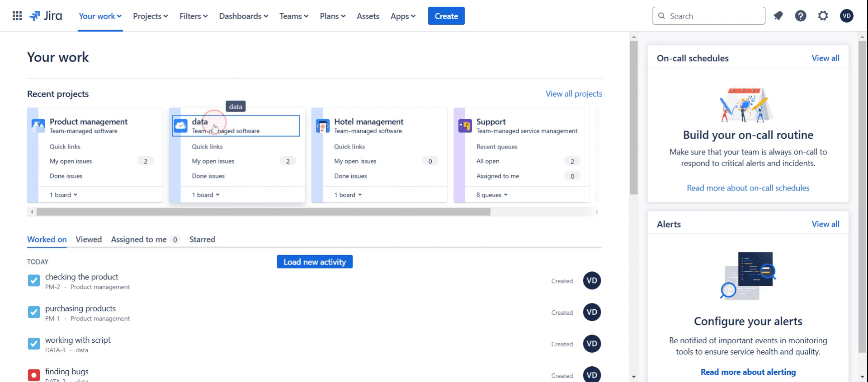Open View all projects link
Screen dimensions: 868x382
[x=574, y=93]
